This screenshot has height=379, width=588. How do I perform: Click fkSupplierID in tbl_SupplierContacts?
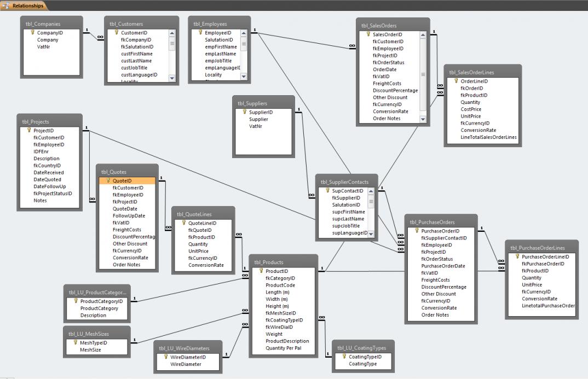[x=346, y=198]
